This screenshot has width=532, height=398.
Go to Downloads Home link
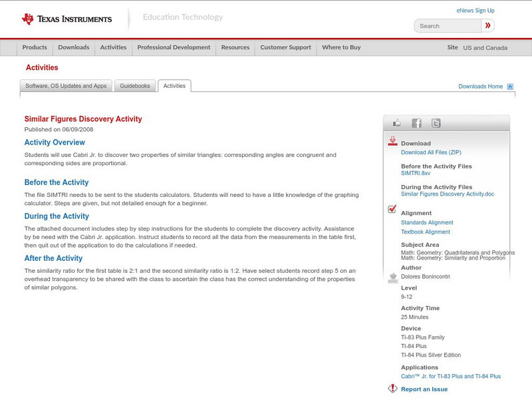pyautogui.click(x=480, y=87)
